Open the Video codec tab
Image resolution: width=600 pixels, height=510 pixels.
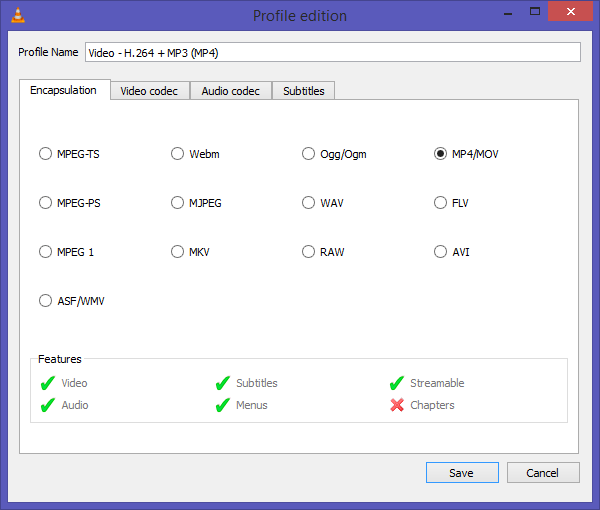click(150, 91)
